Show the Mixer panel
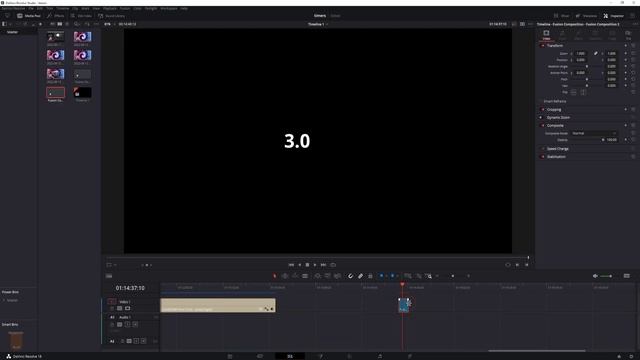640x360 pixels. click(x=562, y=16)
